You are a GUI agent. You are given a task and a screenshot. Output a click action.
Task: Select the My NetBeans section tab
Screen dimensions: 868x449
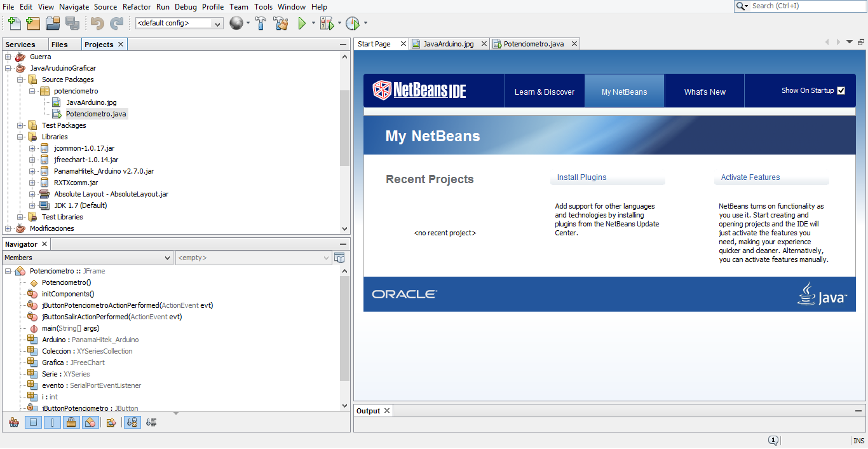coord(625,92)
